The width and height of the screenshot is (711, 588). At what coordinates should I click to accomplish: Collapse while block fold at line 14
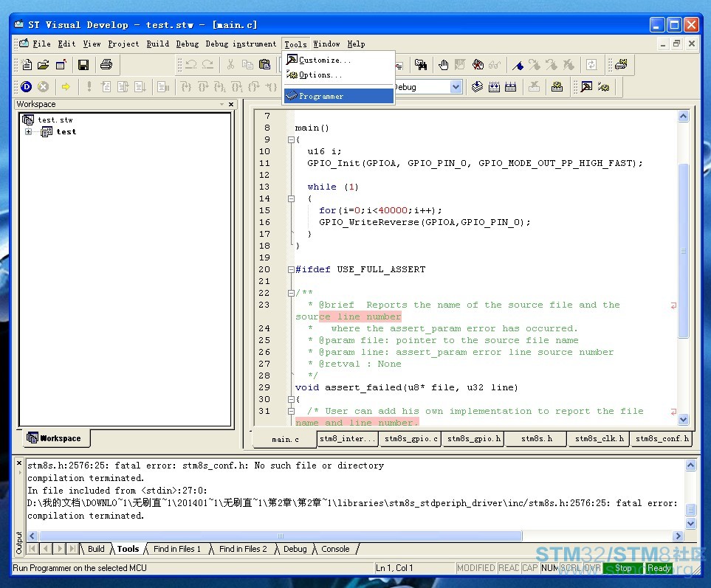tap(291, 198)
